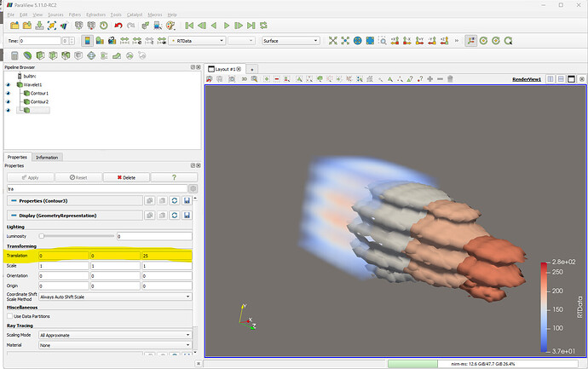Click the Save Data icon
588x369 pixels.
39,26
